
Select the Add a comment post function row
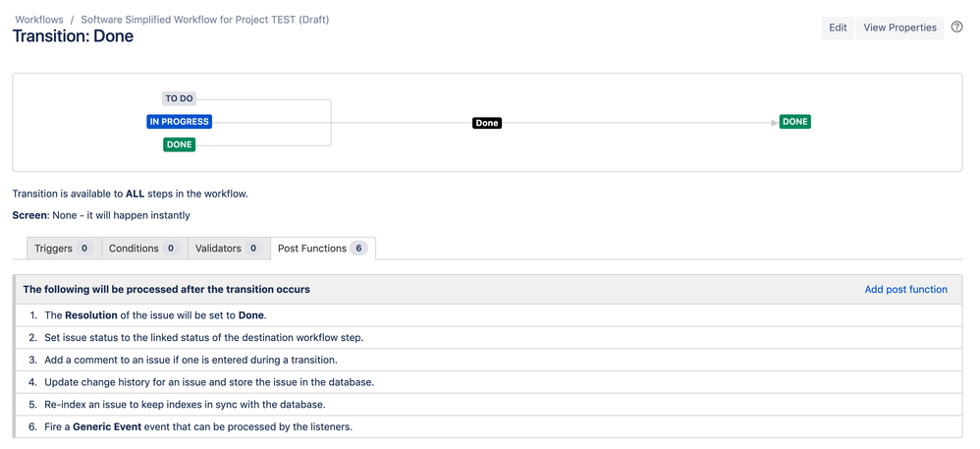coord(488,361)
